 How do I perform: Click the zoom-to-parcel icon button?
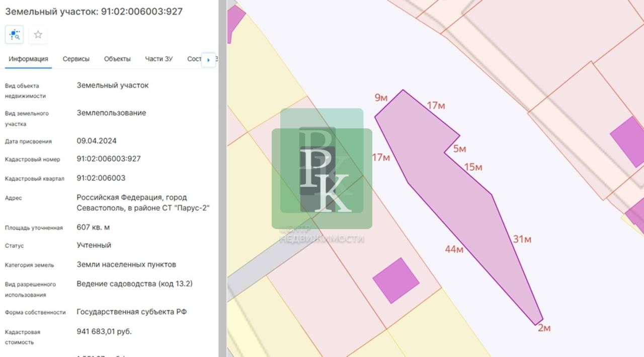pyautogui.click(x=15, y=35)
